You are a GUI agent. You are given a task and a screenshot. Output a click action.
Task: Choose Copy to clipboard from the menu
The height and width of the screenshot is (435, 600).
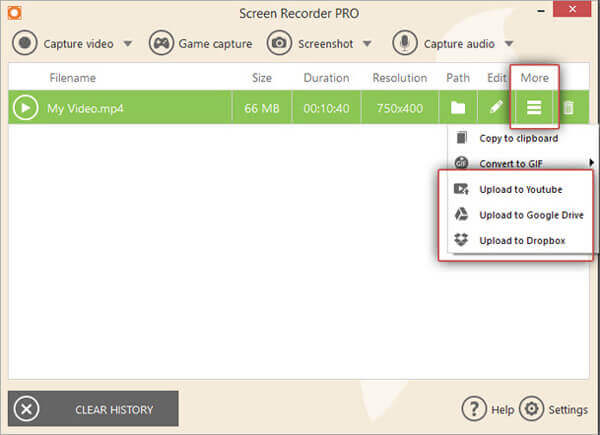coord(518,138)
